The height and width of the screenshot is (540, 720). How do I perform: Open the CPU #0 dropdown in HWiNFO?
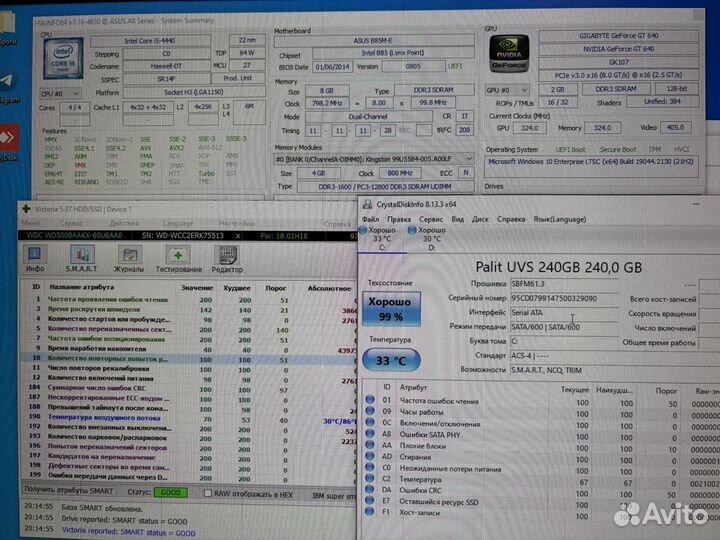click(x=60, y=93)
